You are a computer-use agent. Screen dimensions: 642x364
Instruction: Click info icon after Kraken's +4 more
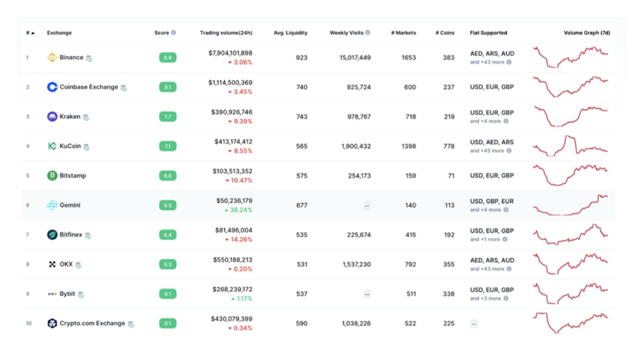[506, 121]
